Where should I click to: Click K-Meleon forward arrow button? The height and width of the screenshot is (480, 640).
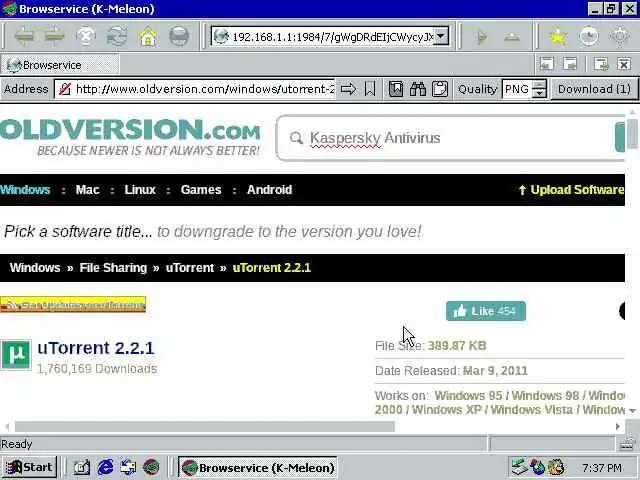click(x=55, y=37)
